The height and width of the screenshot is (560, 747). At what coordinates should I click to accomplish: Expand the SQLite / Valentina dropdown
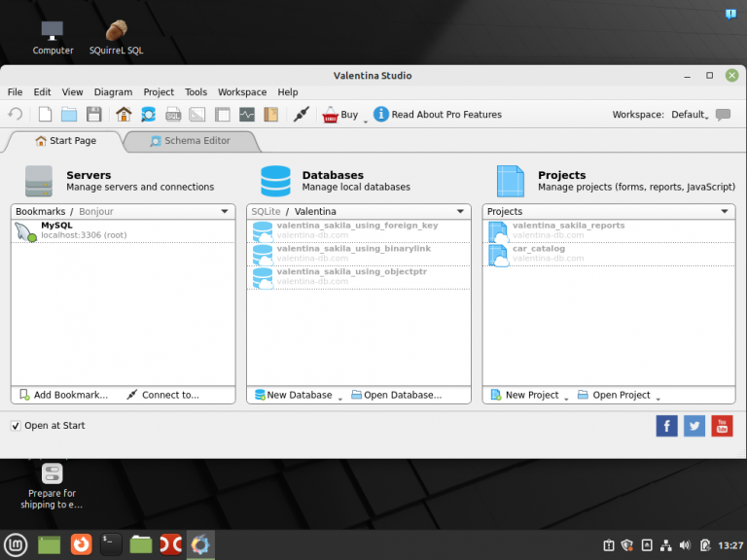coord(460,211)
